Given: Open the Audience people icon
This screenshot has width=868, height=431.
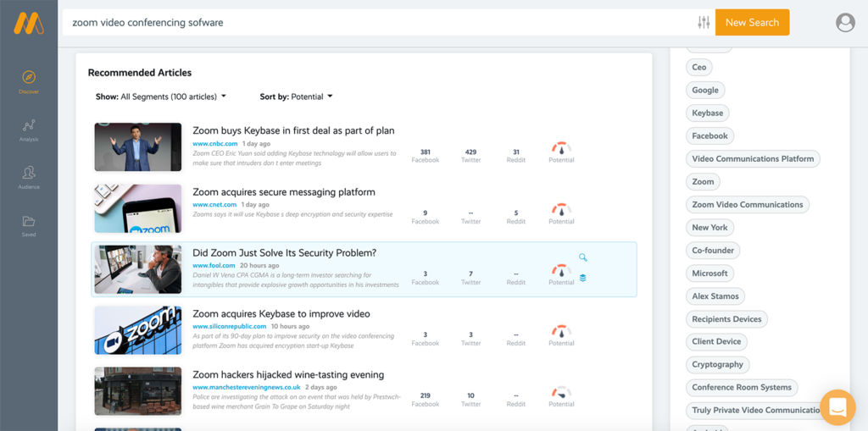Looking at the screenshot, I should (x=29, y=173).
